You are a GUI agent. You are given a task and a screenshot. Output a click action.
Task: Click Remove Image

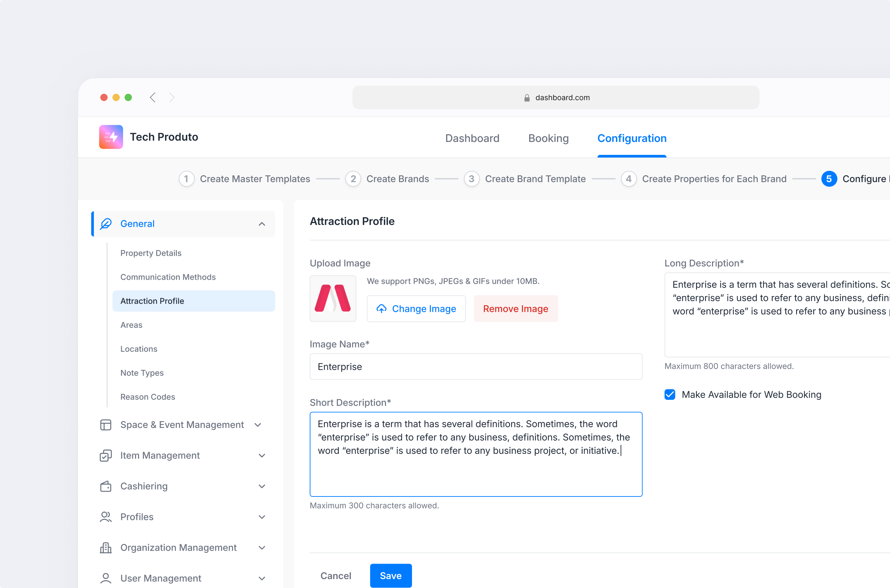(515, 309)
